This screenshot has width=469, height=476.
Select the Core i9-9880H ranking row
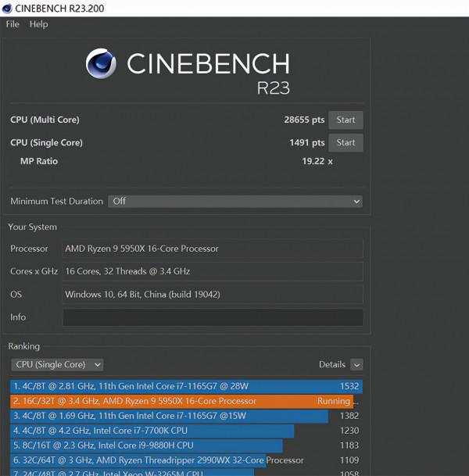pyautogui.click(x=186, y=446)
